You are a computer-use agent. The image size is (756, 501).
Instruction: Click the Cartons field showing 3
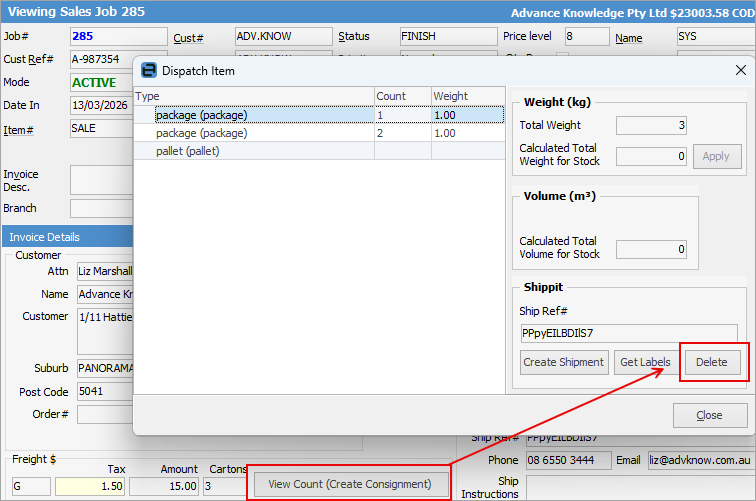[225, 486]
